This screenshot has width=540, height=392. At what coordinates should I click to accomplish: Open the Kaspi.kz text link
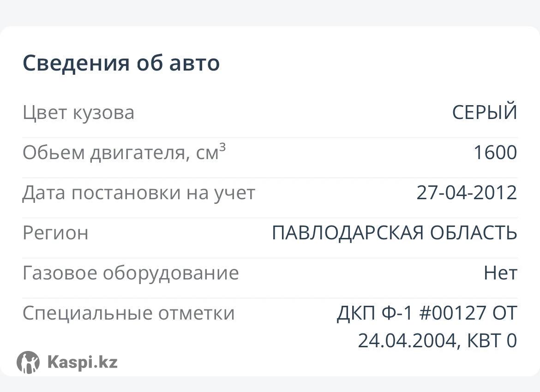coord(82,362)
